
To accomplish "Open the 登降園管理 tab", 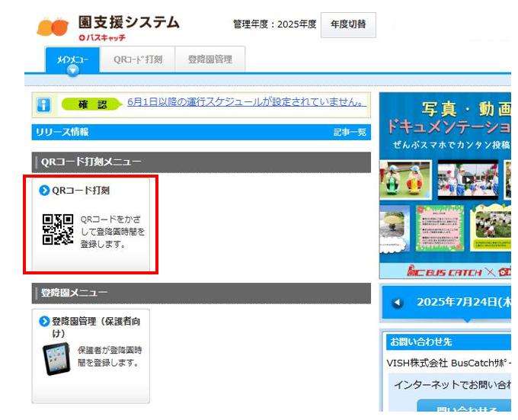I will (x=209, y=59).
